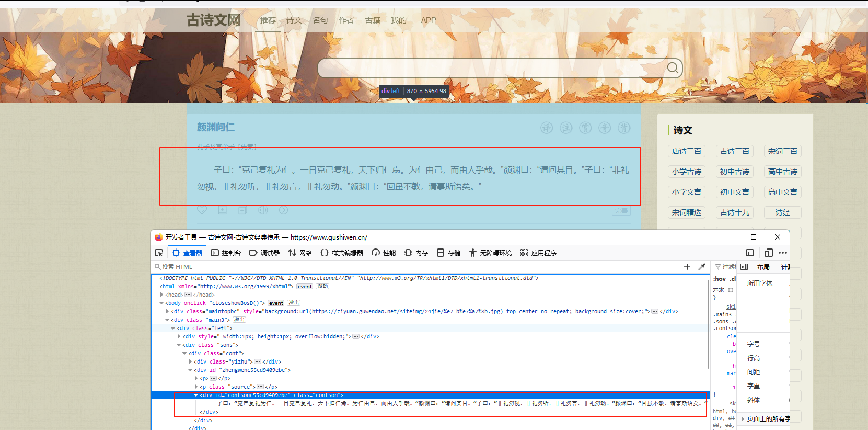Toggle the 滚动 badge on html row
Screen dimensions: 868x430
[x=322, y=287]
